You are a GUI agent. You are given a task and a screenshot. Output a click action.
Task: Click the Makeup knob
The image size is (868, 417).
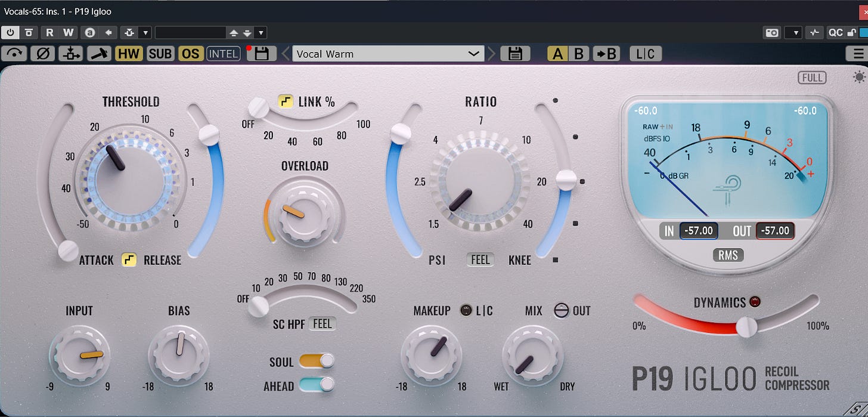point(432,354)
